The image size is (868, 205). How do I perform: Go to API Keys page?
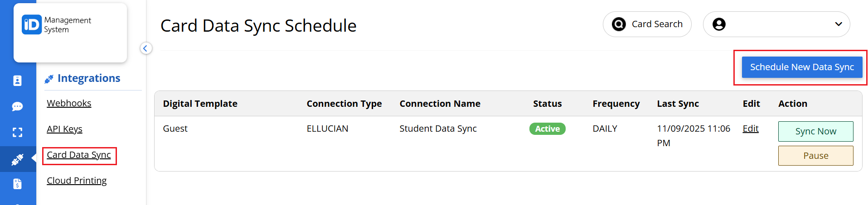point(64,129)
